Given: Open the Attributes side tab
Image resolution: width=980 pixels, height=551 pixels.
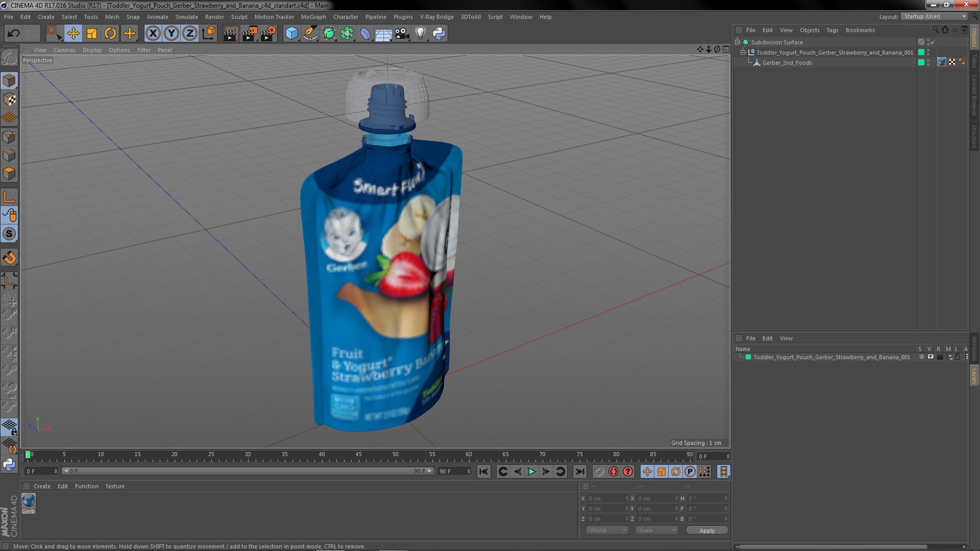Looking at the screenshot, I should 974,348.
